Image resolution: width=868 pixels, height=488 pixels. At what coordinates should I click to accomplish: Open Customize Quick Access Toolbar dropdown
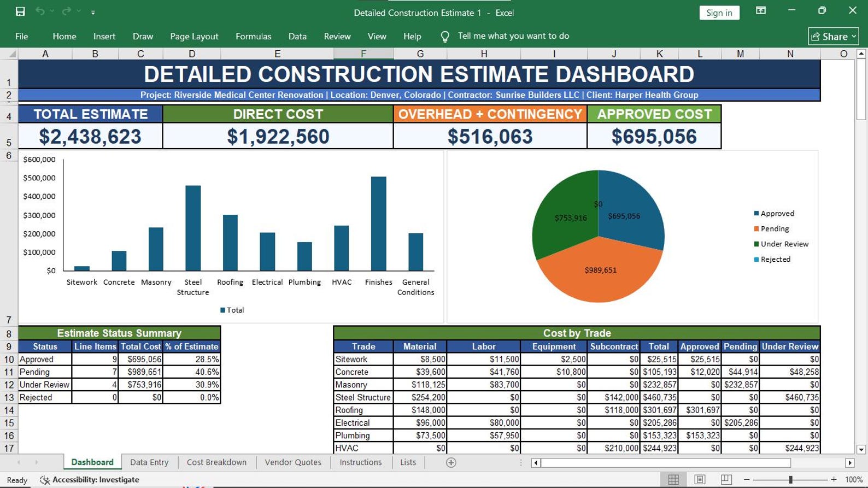(x=93, y=12)
